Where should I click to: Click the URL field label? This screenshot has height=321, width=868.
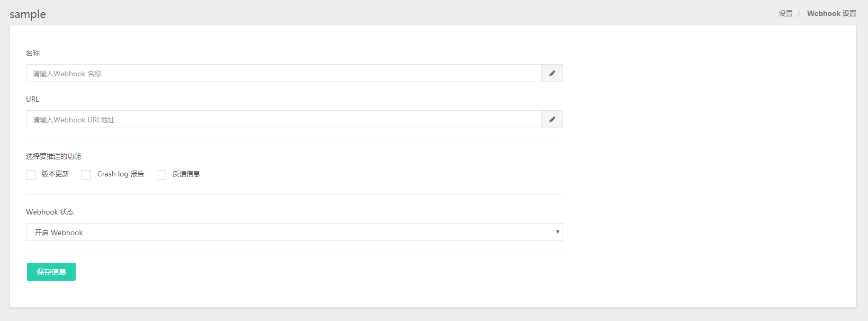pyautogui.click(x=33, y=99)
